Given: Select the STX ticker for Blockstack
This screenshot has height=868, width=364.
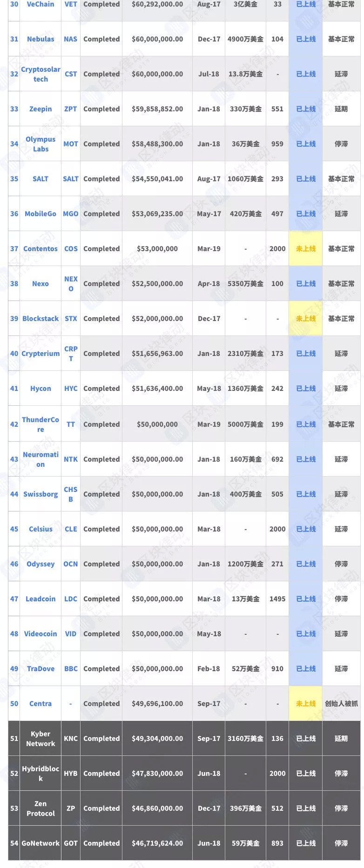Looking at the screenshot, I should (x=71, y=319).
